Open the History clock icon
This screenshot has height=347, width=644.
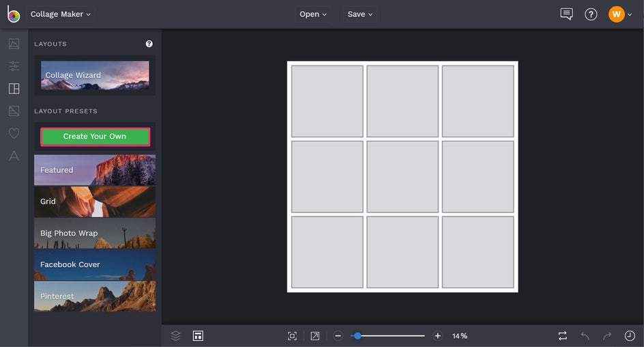coord(630,336)
